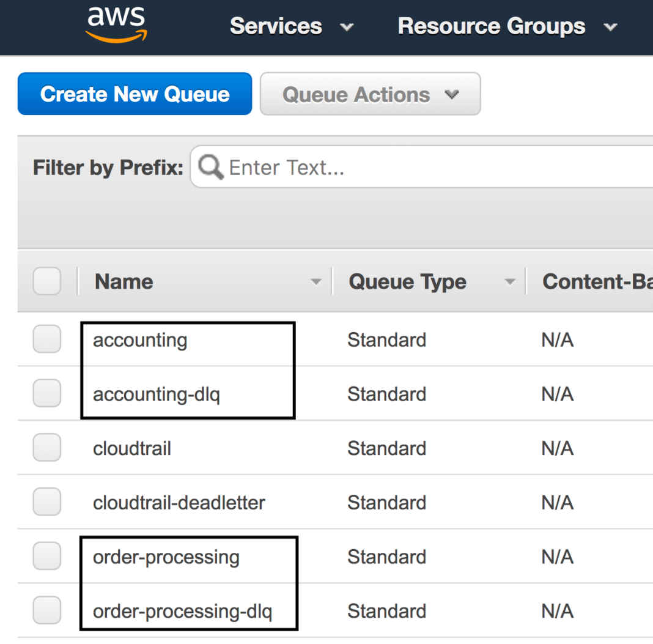Check the cloudtrail queue checkbox
The image size is (653, 644).
[x=46, y=448]
